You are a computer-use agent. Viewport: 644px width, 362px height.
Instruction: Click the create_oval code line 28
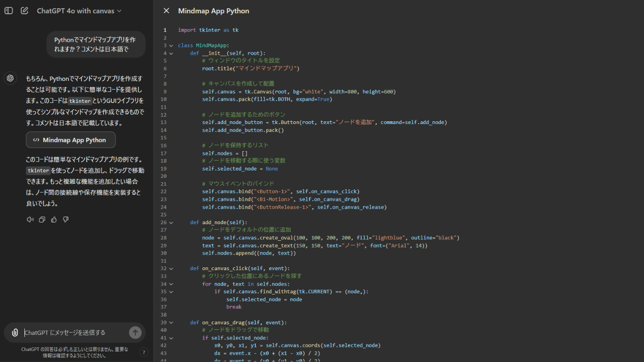pos(331,238)
